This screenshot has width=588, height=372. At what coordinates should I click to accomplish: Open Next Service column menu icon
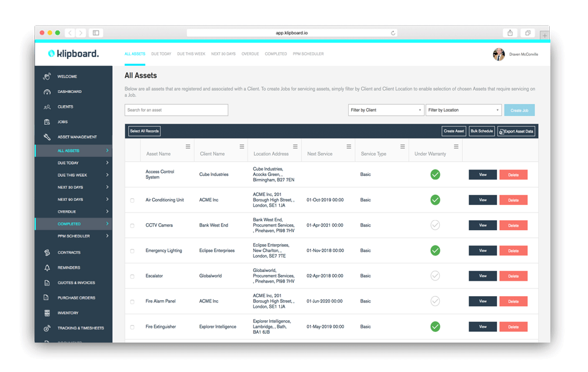point(349,147)
